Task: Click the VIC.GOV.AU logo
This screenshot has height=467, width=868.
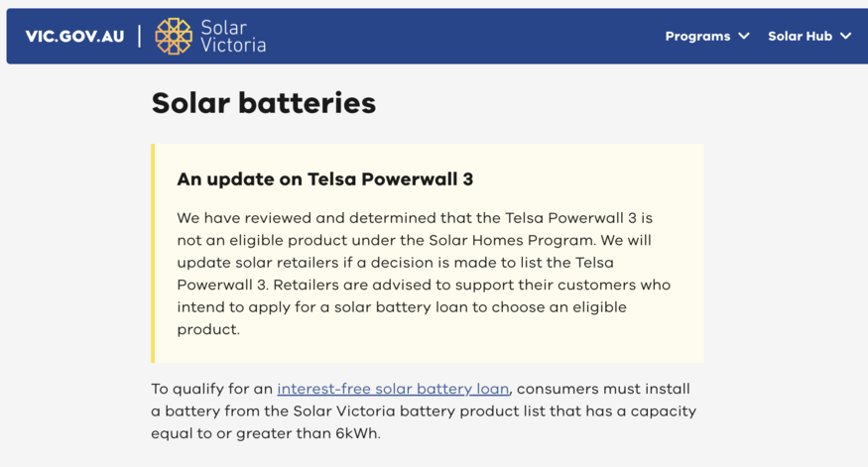Action: click(74, 37)
